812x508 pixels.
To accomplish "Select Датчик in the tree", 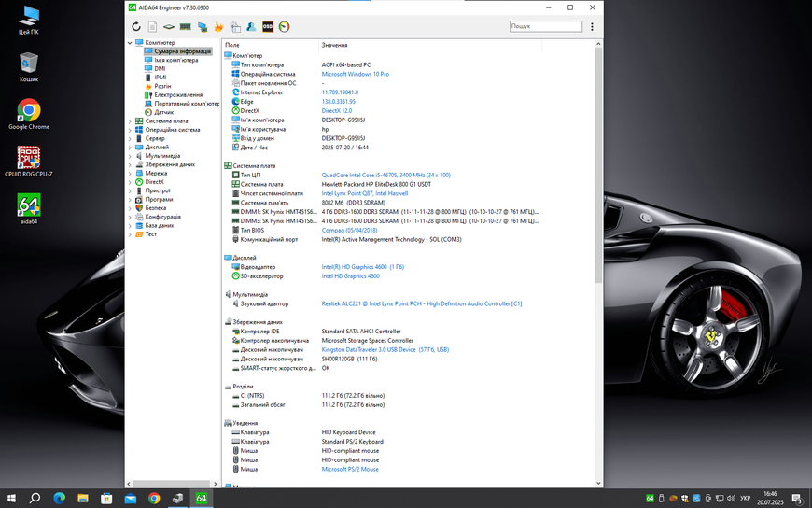I will pos(163,112).
